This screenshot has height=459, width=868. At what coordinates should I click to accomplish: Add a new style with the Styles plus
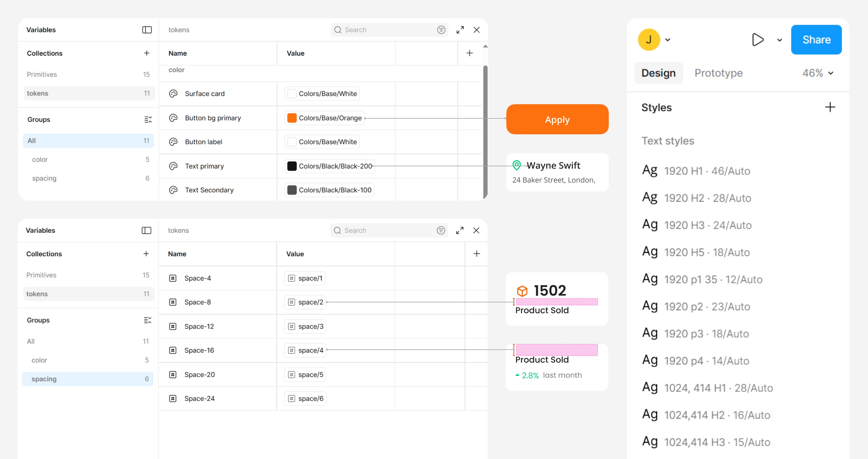pos(830,108)
